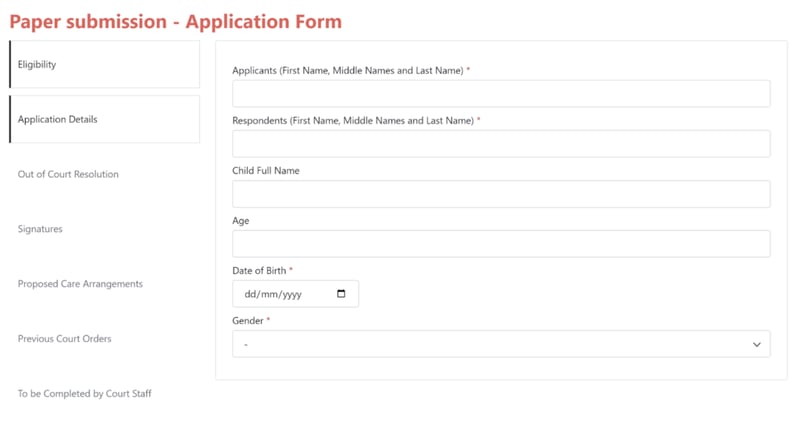Select the Signatures section tab

pos(40,230)
